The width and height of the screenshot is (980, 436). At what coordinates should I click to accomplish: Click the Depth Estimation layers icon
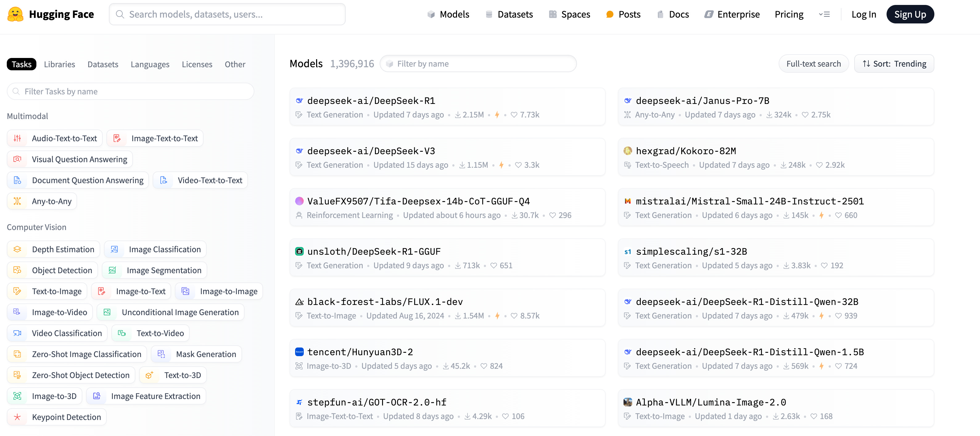pyautogui.click(x=18, y=249)
